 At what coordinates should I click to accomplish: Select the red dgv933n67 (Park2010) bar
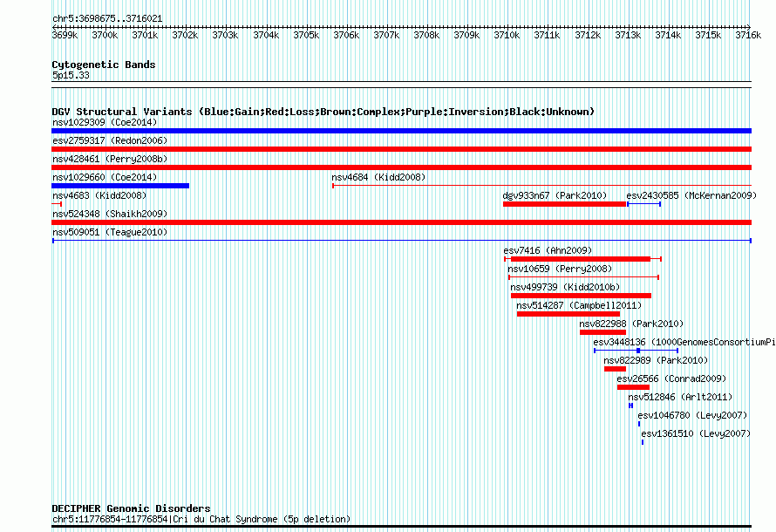[565, 204]
